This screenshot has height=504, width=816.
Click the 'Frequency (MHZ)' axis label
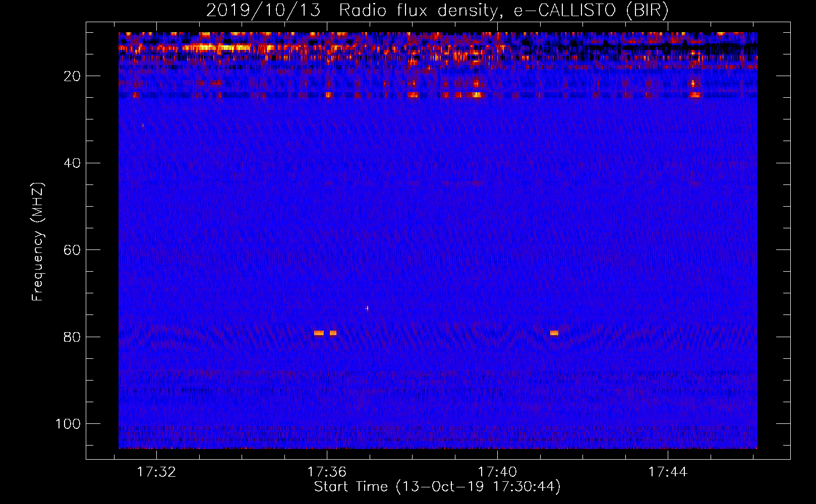coord(38,242)
